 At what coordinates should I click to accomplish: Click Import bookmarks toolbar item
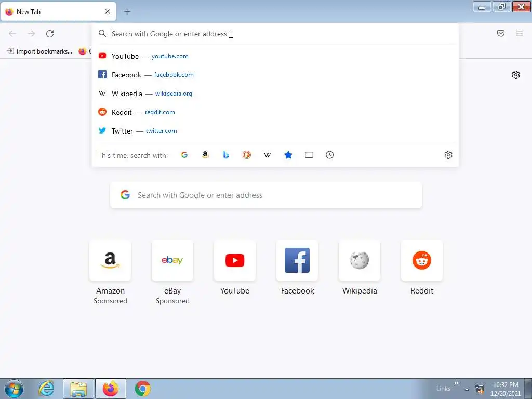39,51
